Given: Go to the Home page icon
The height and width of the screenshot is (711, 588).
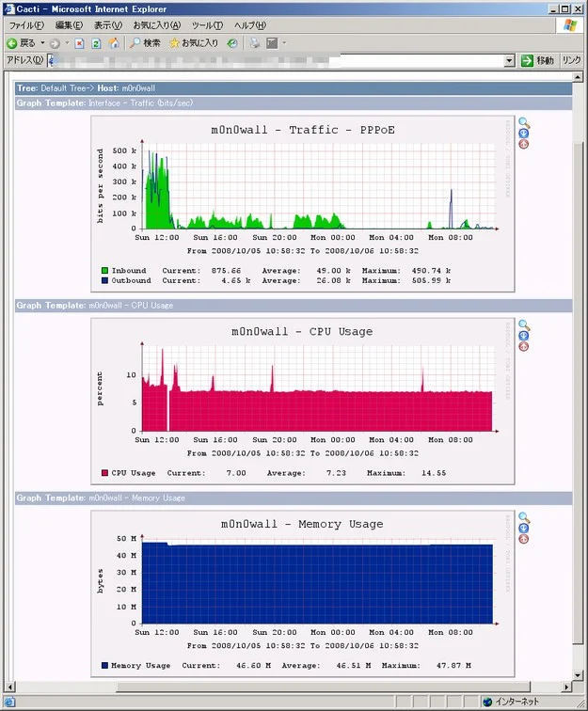Looking at the screenshot, I should pos(114,43).
